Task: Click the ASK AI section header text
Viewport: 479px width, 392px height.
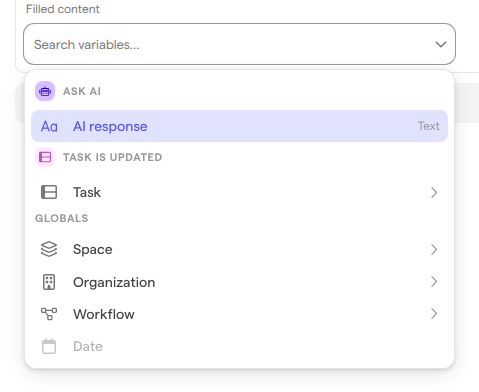Action: (82, 91)
